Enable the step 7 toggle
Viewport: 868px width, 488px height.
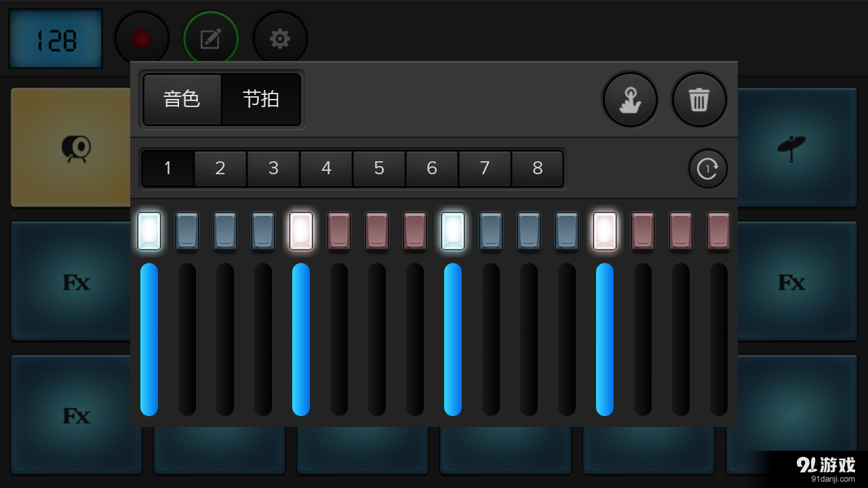[x=377, y=231]
